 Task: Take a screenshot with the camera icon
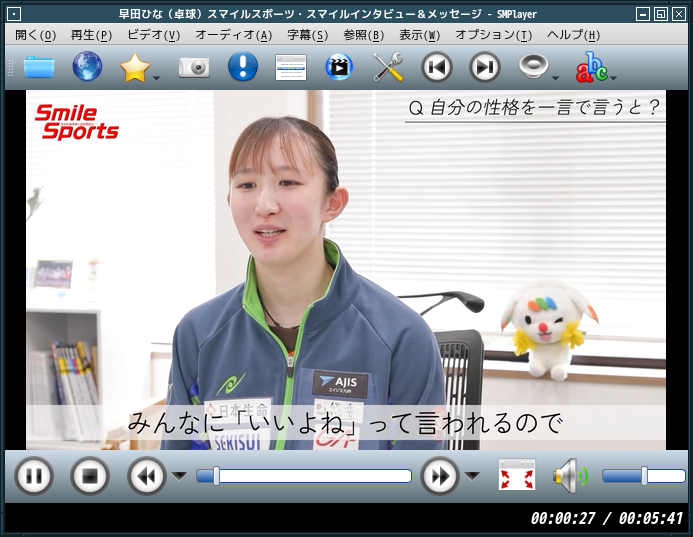click(194, 68)
